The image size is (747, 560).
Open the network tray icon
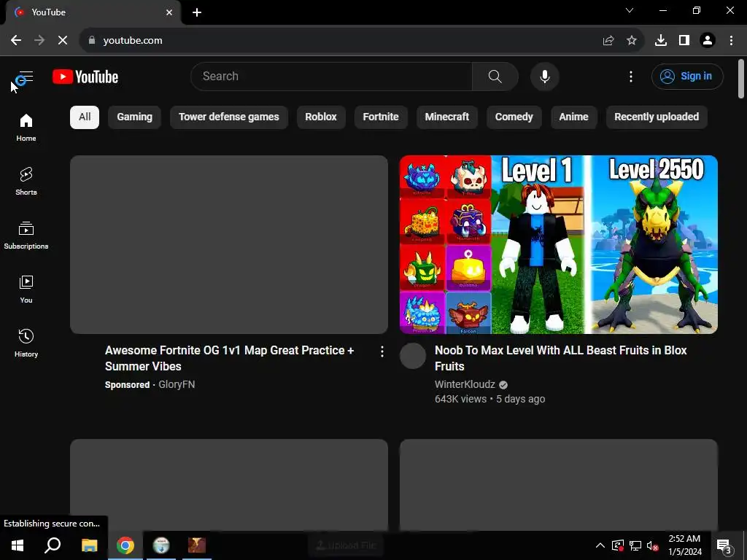(635, 545)
